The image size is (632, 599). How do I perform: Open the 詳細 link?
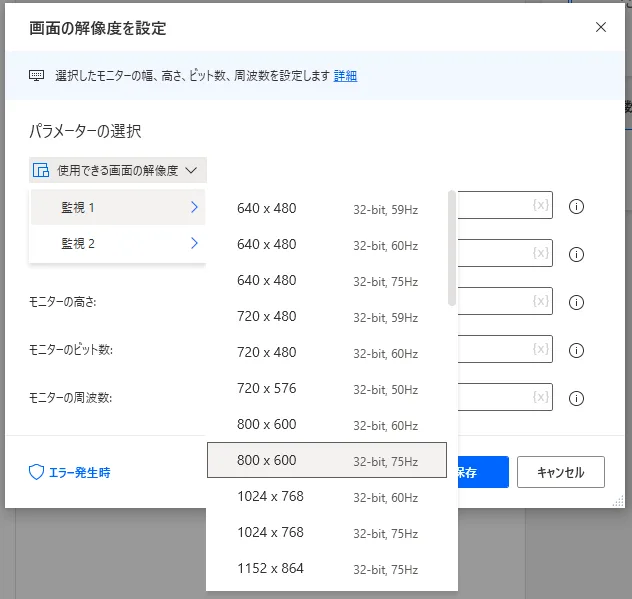tap(345, 76)
